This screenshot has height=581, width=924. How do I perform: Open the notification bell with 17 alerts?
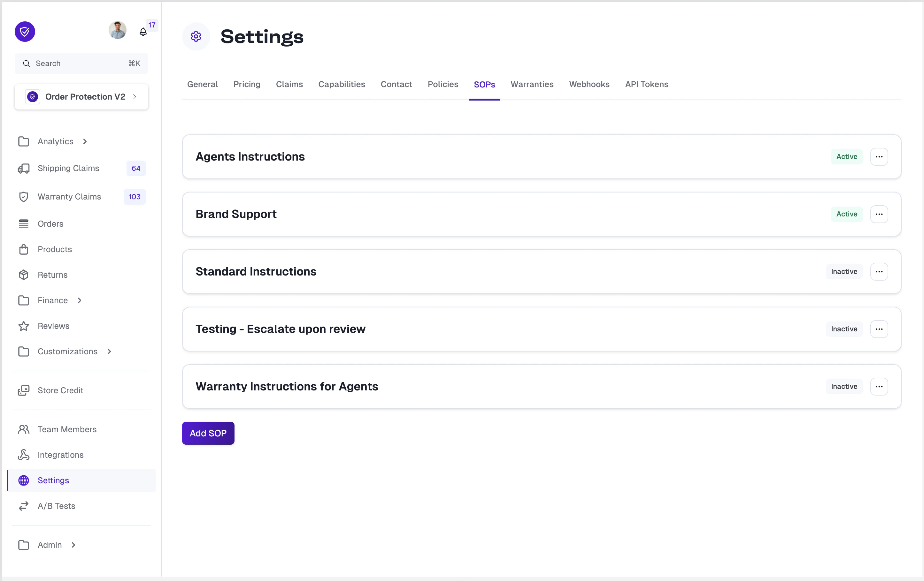coord(143,32)
